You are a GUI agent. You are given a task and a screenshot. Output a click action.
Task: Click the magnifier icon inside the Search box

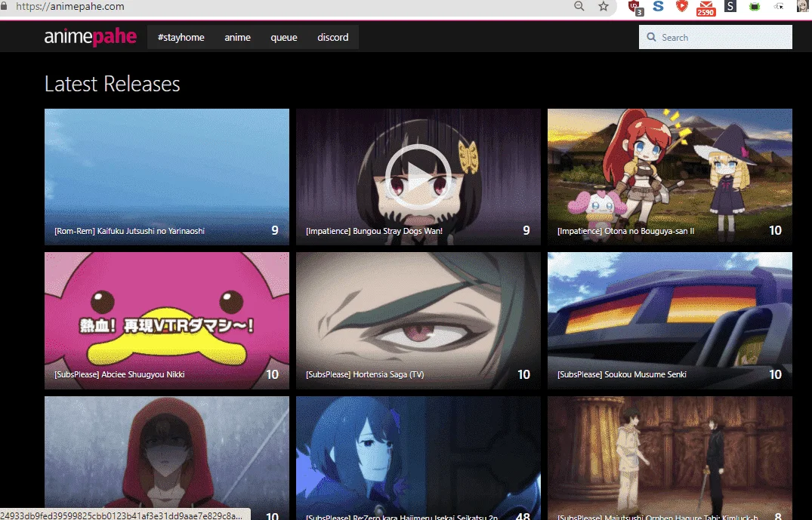point(651,37)
